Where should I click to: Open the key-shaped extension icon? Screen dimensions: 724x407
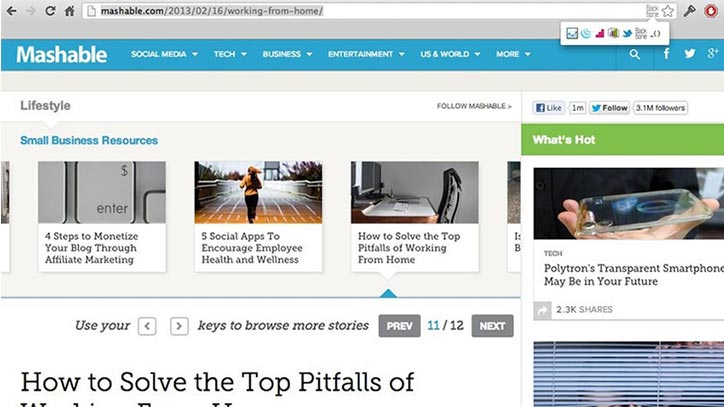(x=689, y=11)
